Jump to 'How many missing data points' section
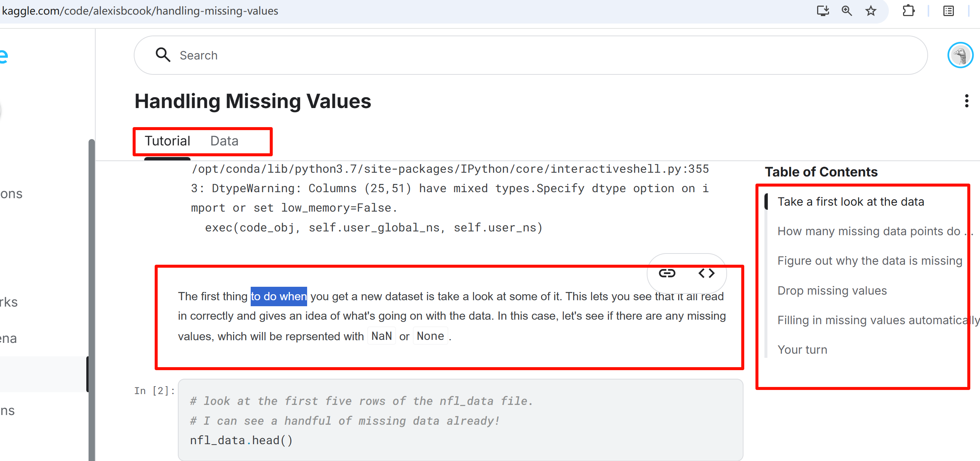Screen dimensions: 980x461 tap(869, 231)
